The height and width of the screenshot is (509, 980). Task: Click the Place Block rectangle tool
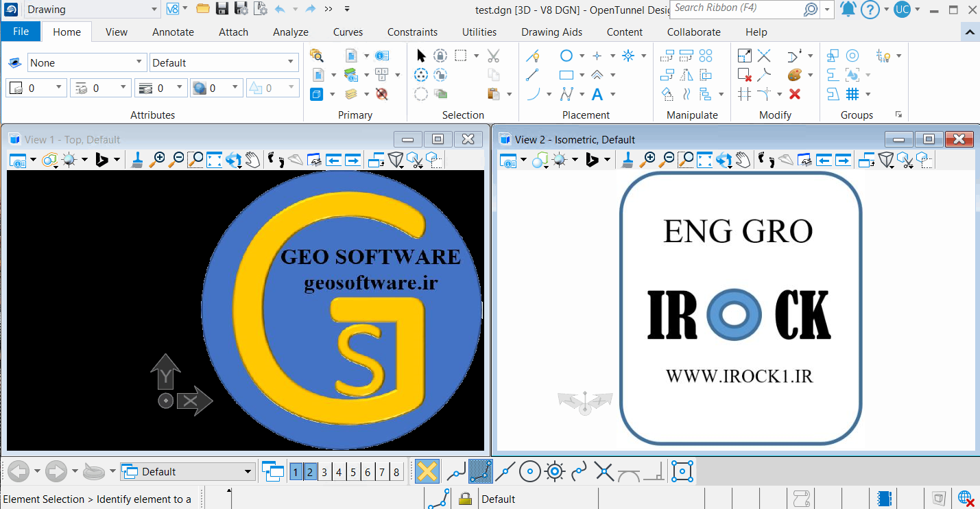point(566,75)
